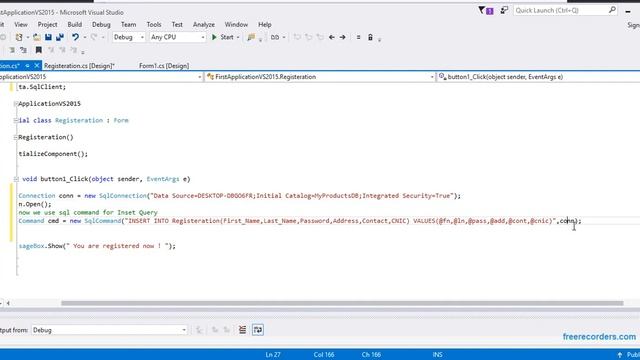The image size is (640, 360).
Task: Open the button1_Click member dropdown
Action: [538, 77]
